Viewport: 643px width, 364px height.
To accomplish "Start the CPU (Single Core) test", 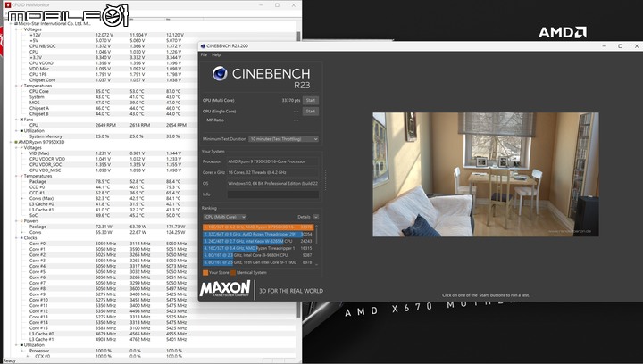I will click(311, 112).
